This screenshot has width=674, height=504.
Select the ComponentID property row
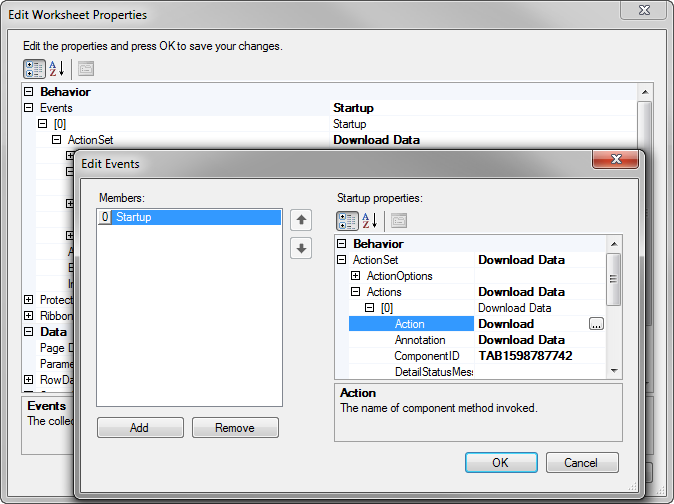tap(477, 356)
